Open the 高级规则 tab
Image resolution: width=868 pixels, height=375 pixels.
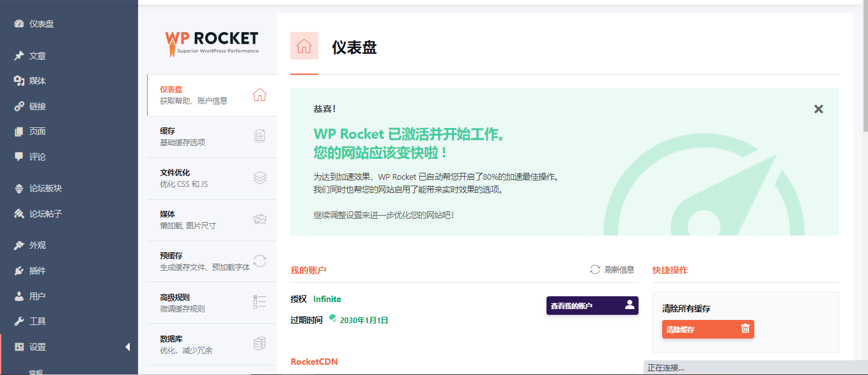coord(212,303)
